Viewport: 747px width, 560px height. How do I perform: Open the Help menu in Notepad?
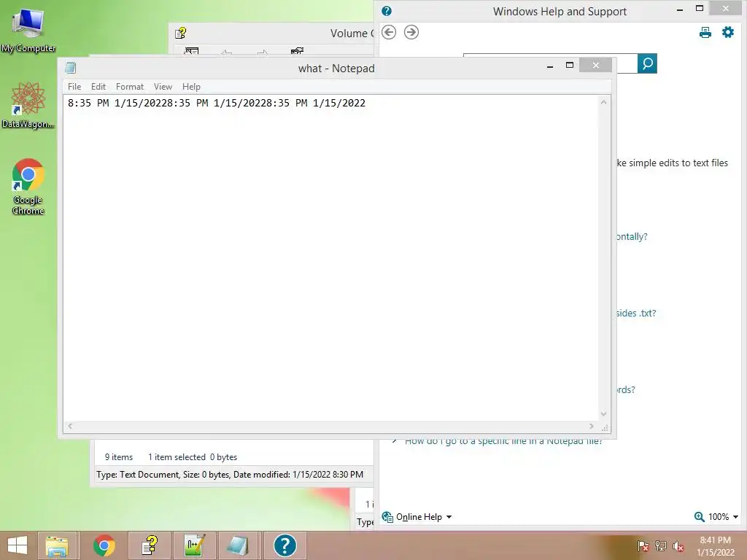click(191, 87)
